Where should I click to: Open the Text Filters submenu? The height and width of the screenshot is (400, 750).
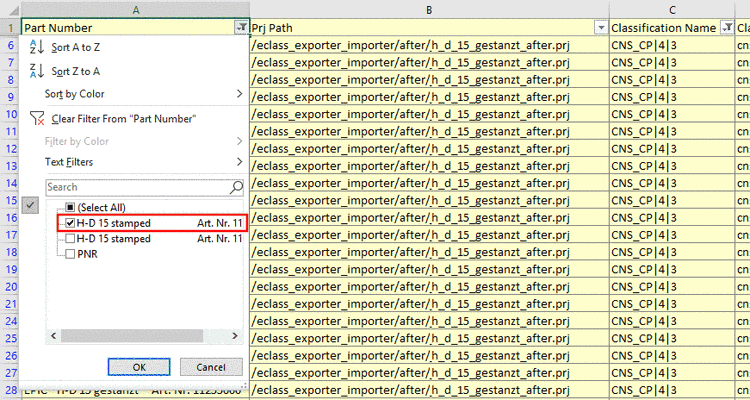[141, 162]
